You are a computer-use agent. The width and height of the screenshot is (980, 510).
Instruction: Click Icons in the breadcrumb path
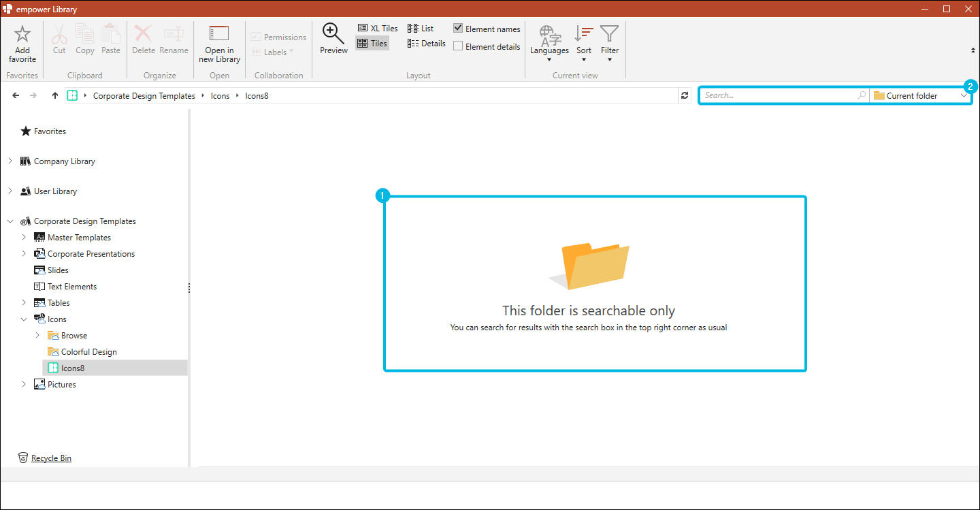pyautogui.click(x=220, y=96)
